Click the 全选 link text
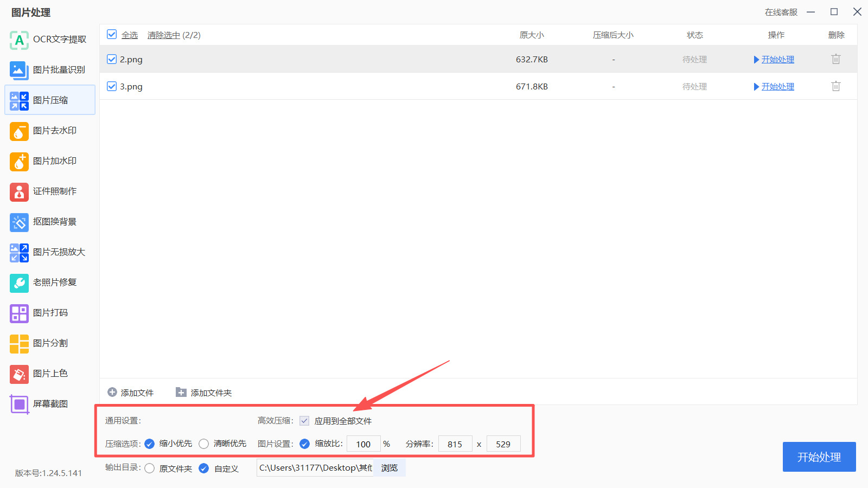This screenshot has height=488, width=868. pyautogui.click(x=130, y=35)
